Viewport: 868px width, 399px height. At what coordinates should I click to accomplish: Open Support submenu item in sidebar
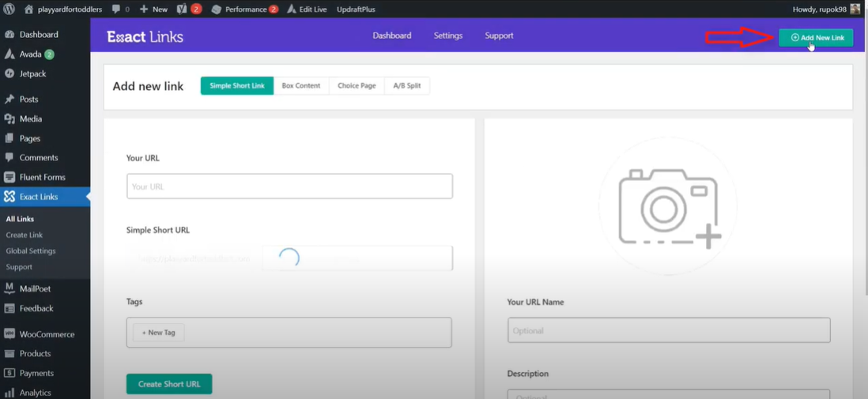[19, 267]
